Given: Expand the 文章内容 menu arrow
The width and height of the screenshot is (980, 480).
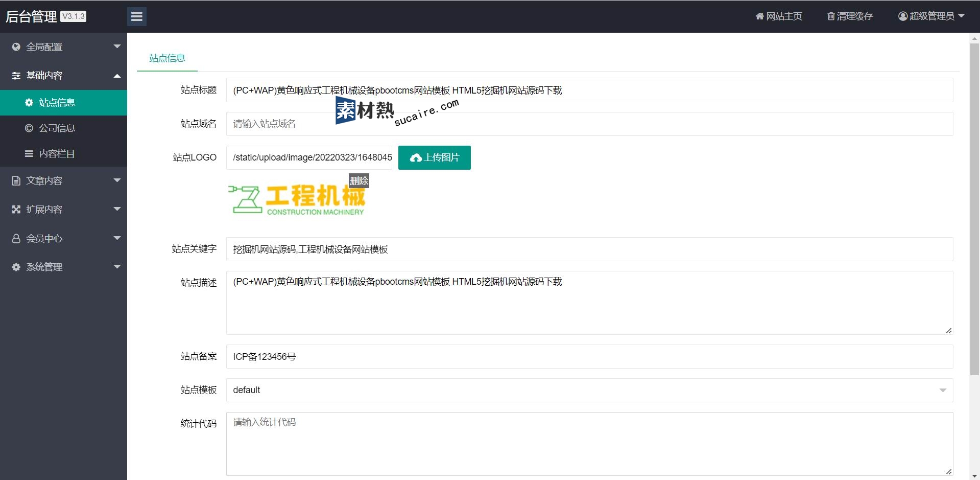Looking at the screenshot, I should 117,180.
